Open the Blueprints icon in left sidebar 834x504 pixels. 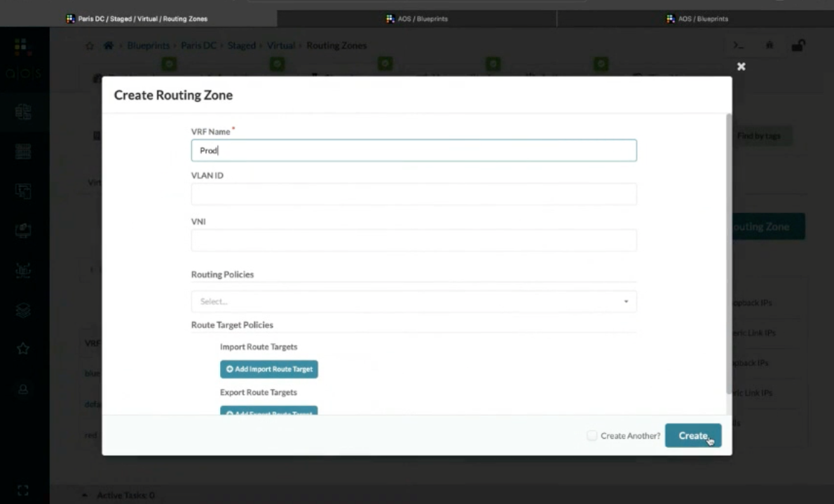tap(23, 111)
